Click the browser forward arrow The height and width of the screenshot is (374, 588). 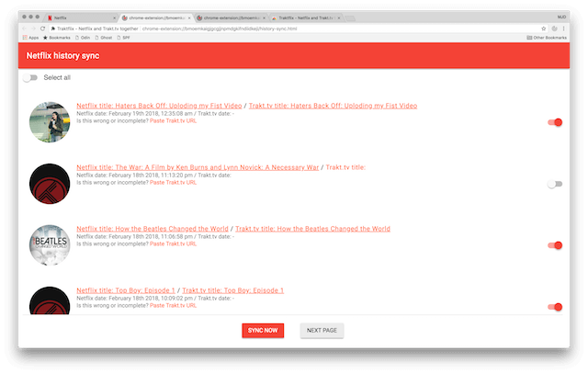(33, 28)
